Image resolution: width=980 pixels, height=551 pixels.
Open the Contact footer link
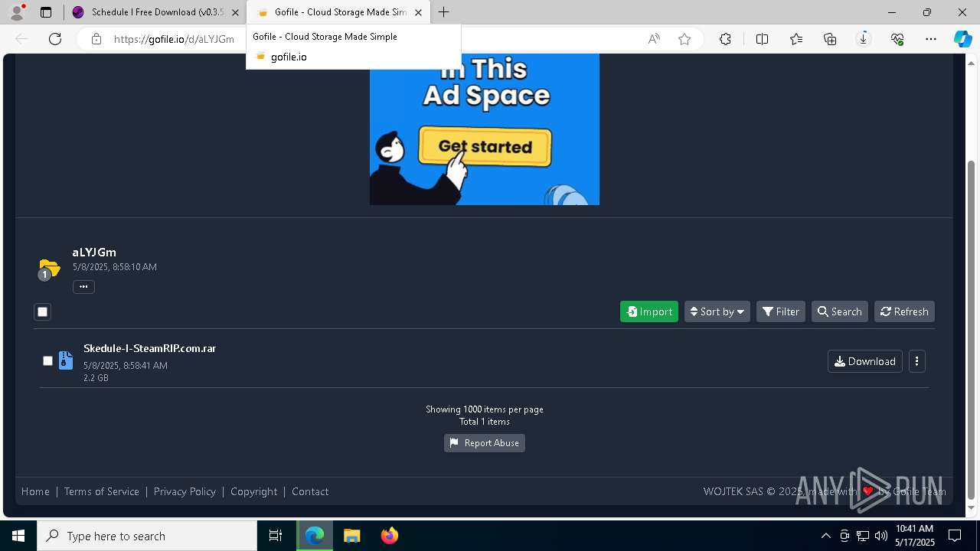coord(310,491)
